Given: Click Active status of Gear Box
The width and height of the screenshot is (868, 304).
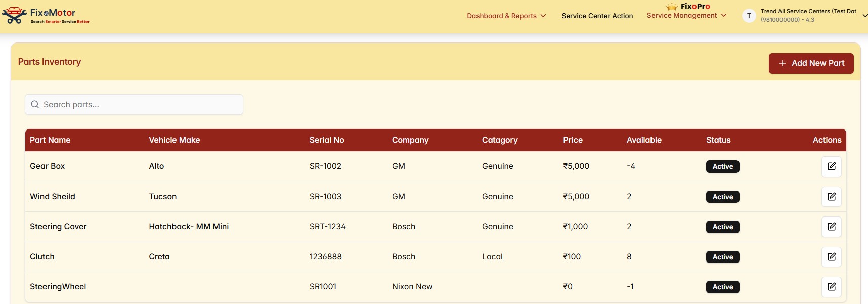Looking at the screenshot, I should coord(722,166).
